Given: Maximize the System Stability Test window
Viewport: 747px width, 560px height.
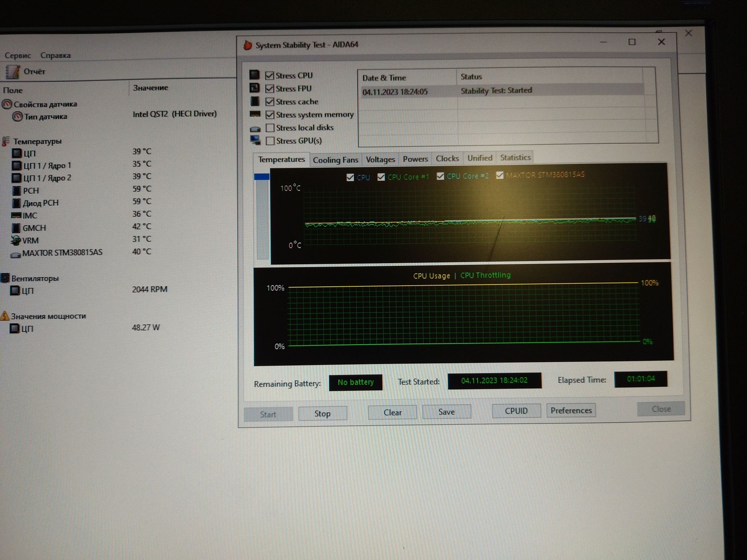Looking at the screenshot, I should point(632,42).
